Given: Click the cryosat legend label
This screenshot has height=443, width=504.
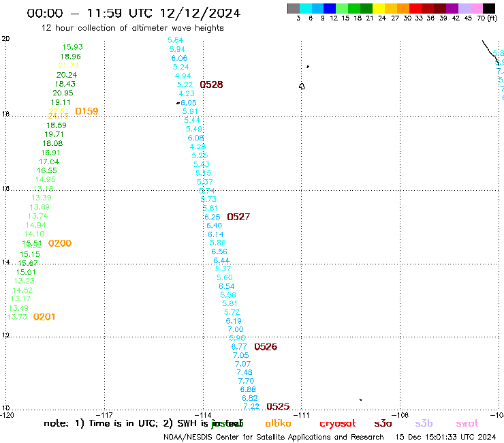Looking at the screenshot, I should coord(338,424).
